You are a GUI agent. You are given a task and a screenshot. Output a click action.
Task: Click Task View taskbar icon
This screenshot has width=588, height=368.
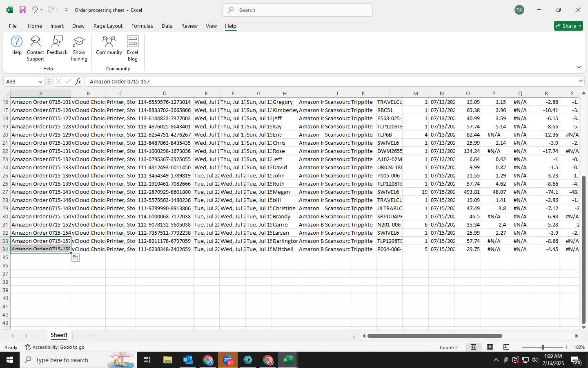click(x=147, y=360)
